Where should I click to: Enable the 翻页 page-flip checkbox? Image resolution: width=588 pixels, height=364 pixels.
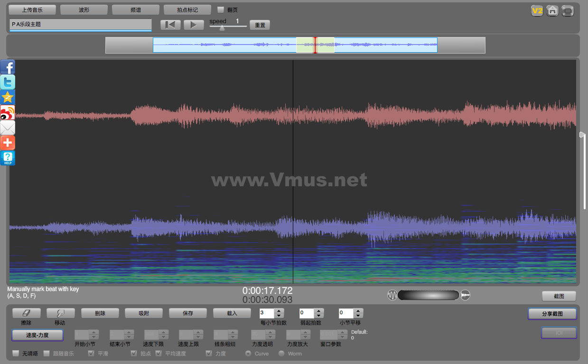[x=220, y=9]
